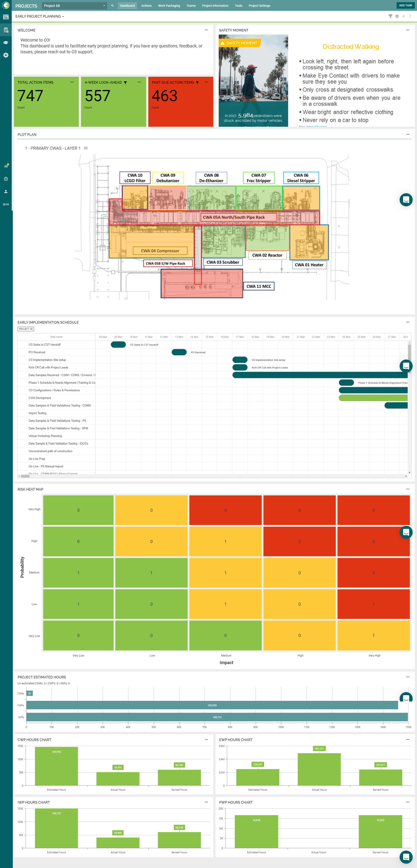Toggle filter on 4-Week Look-Ahead card
Image resolution: width=417 pixels, height=868 pixels.
pos(125,83)
